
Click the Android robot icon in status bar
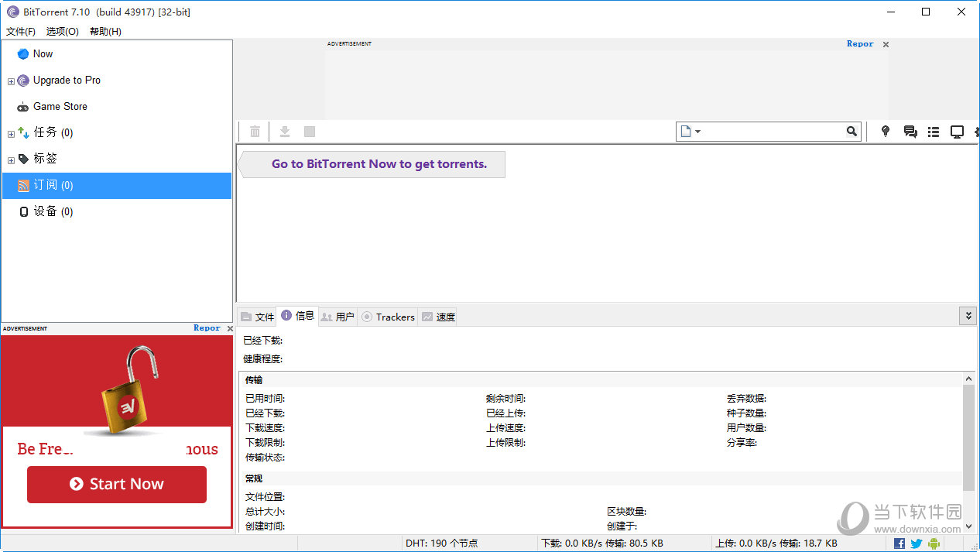coord(934,543)
